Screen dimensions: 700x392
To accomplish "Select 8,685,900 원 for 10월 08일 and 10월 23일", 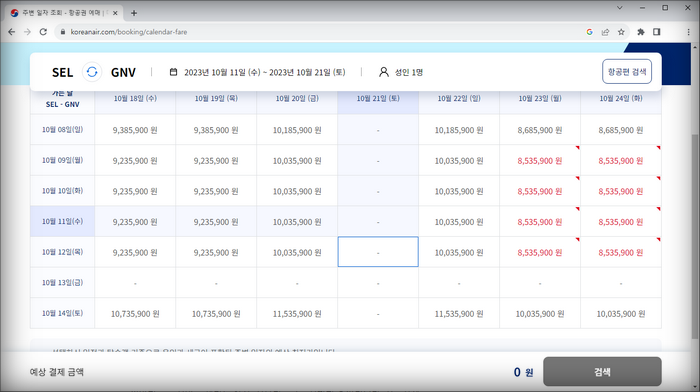I will [x=540, y=130].
